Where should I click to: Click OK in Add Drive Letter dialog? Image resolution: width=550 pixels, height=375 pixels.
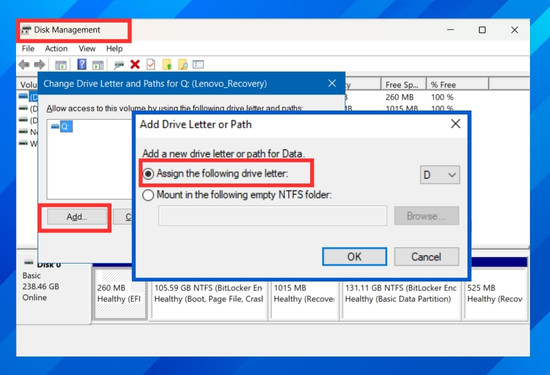[x=355, y=257]
